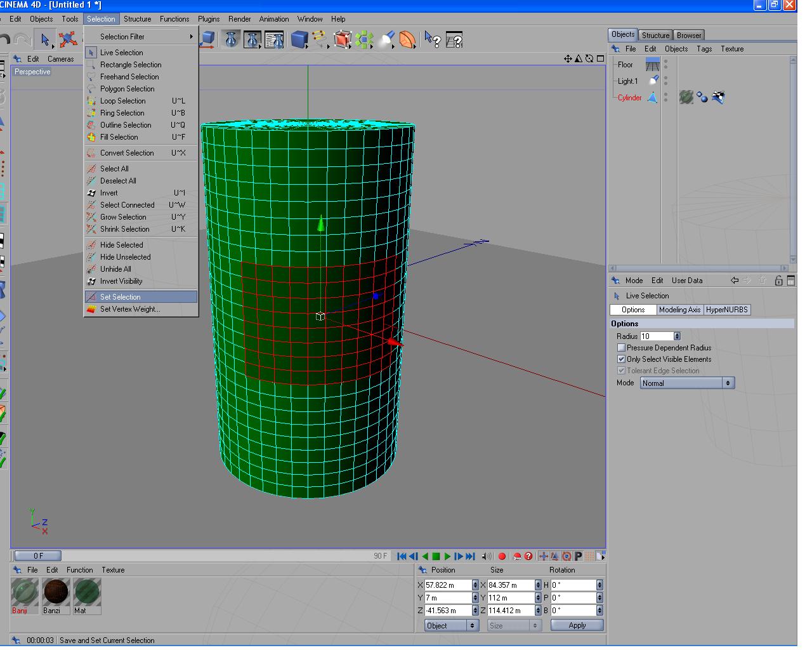Uncheck Only Select Visible Elements
Screen dimensions: 812x650
(x=622, y=359)
